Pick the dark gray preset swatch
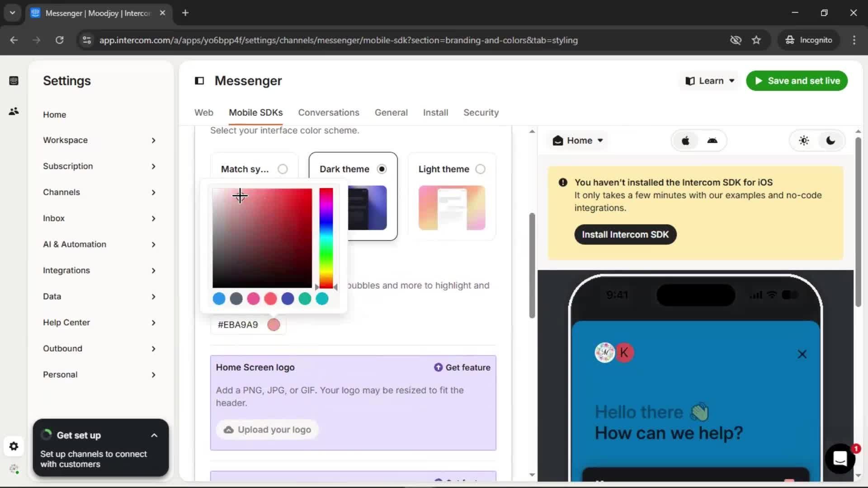 pos(236,299)
